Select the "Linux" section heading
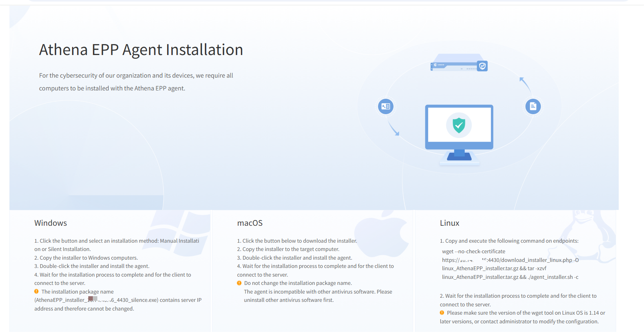Viewport: 644px width, 332px height. point(450,223)
